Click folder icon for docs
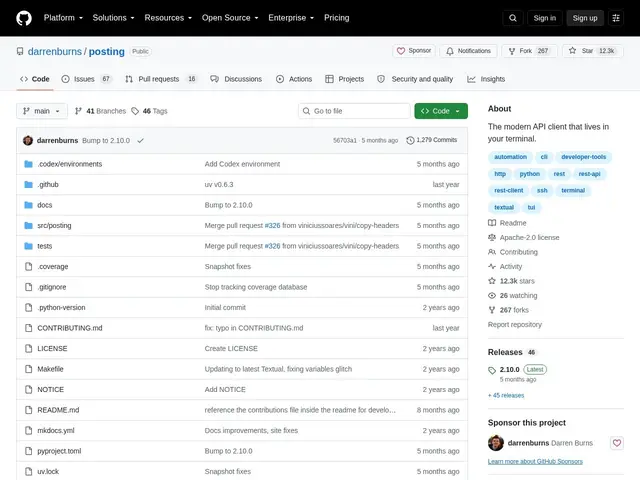This screenshot has width=640, height=480. [x=28, y=205]
